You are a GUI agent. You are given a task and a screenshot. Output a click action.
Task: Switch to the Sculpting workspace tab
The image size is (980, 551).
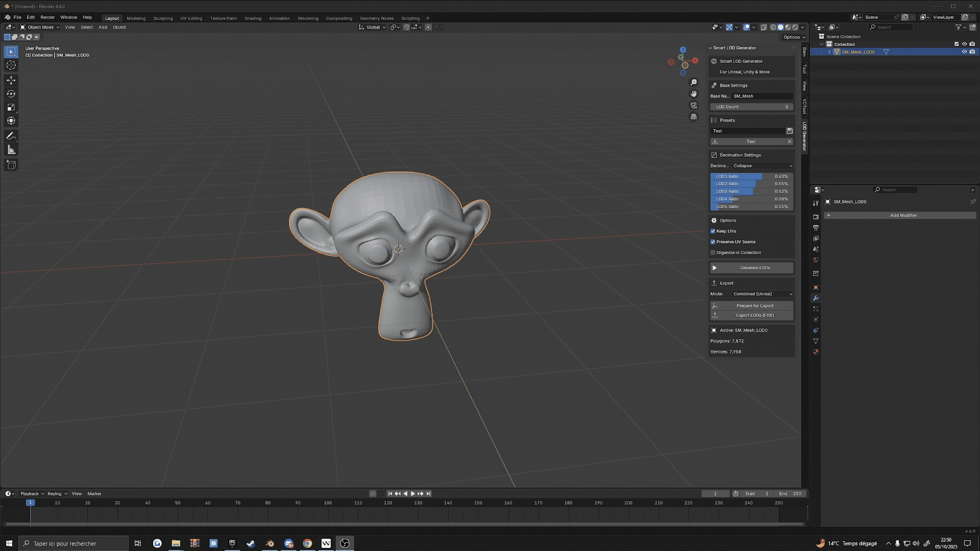click(163, 18)
